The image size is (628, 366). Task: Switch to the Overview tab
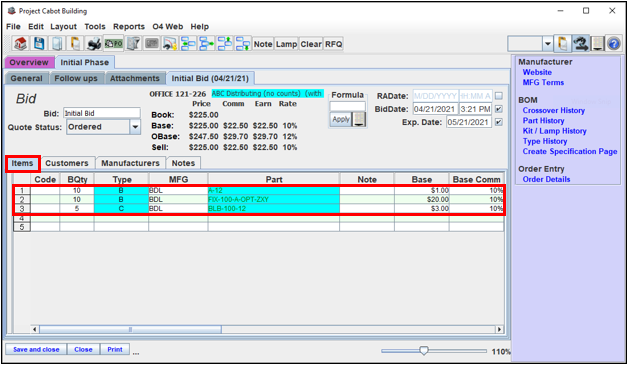click(29, 62)
